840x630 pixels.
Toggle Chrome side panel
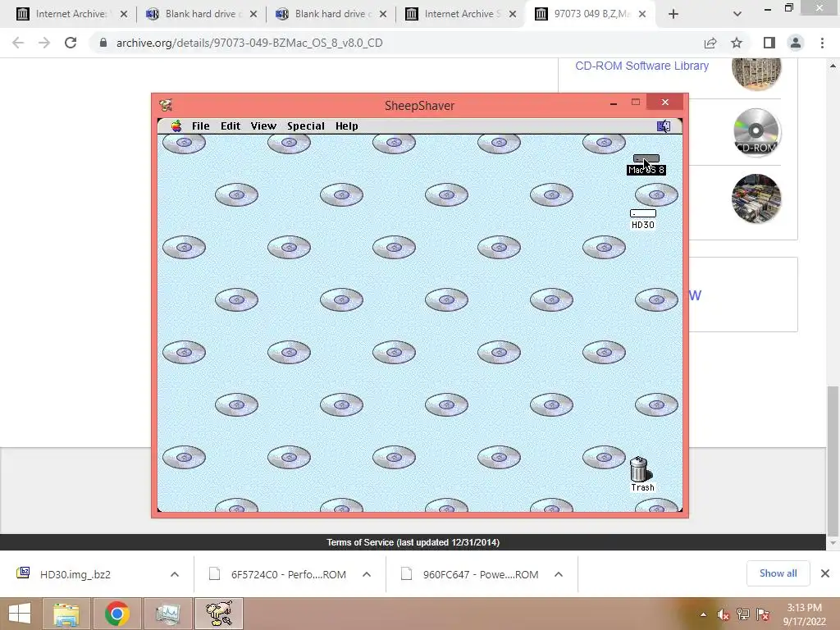click(769, 43)
